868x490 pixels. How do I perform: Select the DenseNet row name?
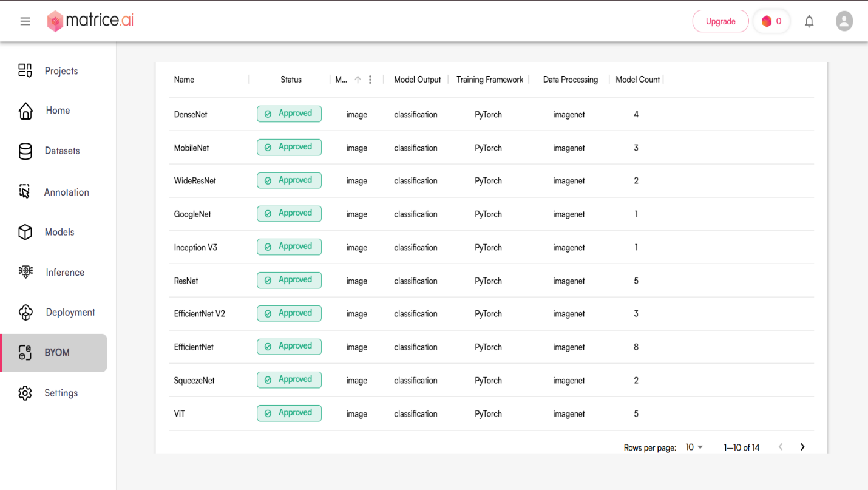pyautogui.click(x=191, y=114)
